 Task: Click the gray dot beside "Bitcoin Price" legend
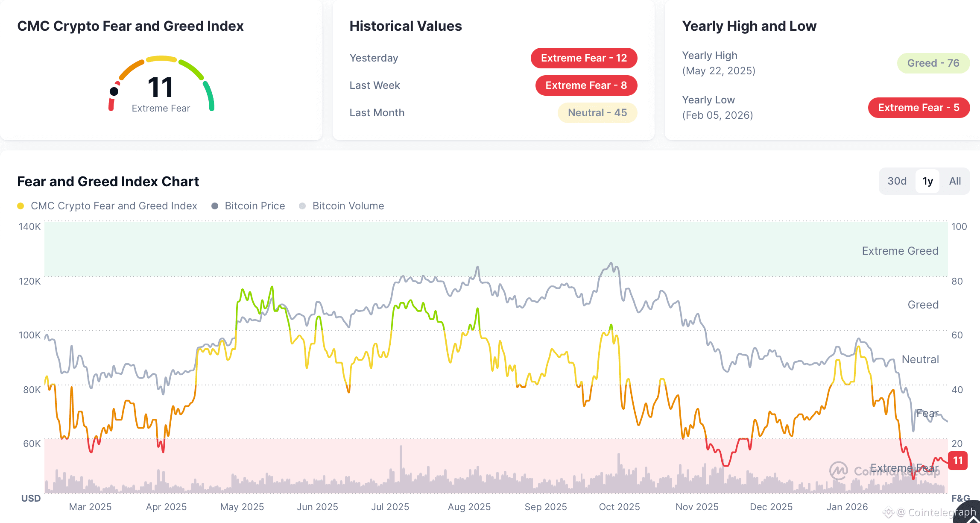tap(216, 206)
